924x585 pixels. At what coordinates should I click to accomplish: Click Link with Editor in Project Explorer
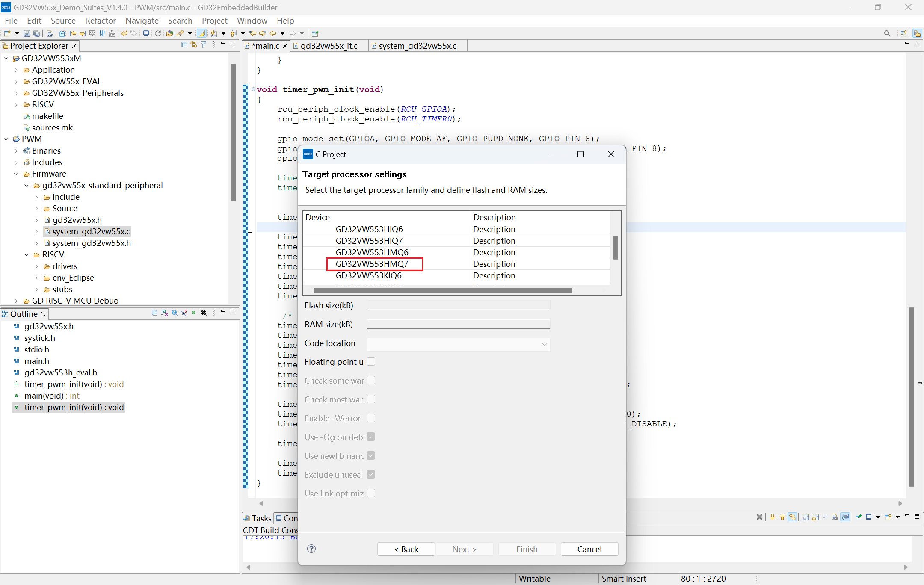tap(194, 45)
